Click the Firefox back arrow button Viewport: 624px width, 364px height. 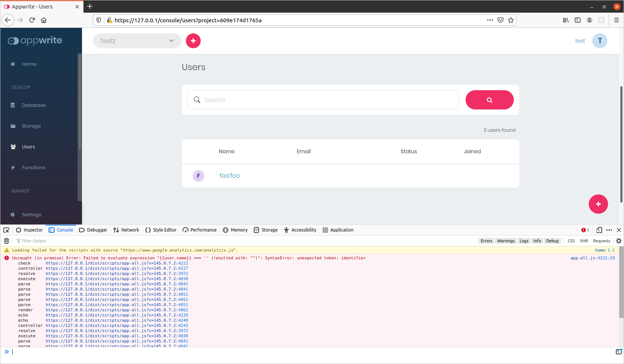(8, 20)
